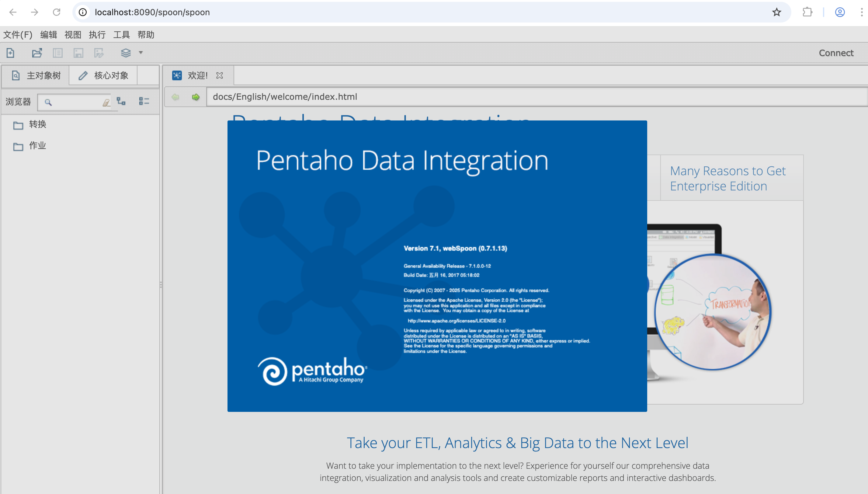Click the New file toolbar icon
The image size is (868, 494).
(x=10, y=53)
